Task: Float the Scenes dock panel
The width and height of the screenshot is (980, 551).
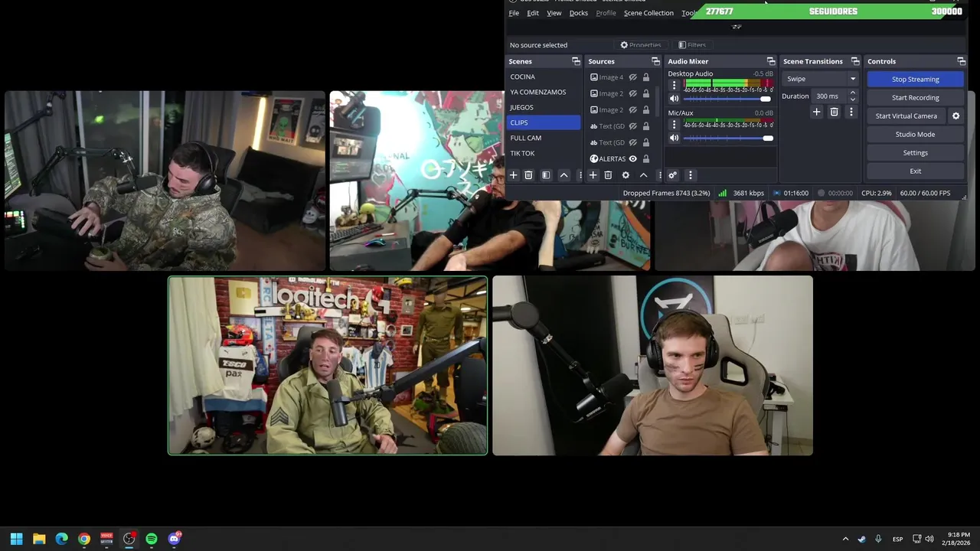Action: tap(576, 61)
